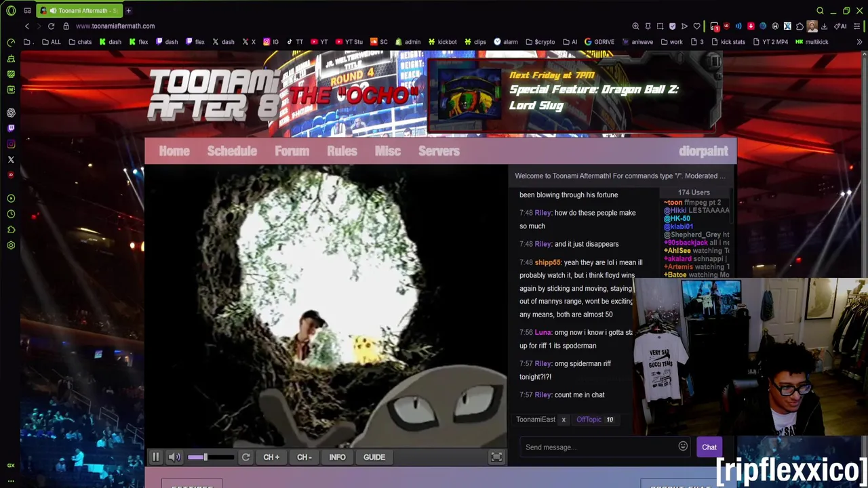Switch to next channel with CH +
The width and height of the screenshot is (868, 488).
pyautogui.click(x=271, y=457)
